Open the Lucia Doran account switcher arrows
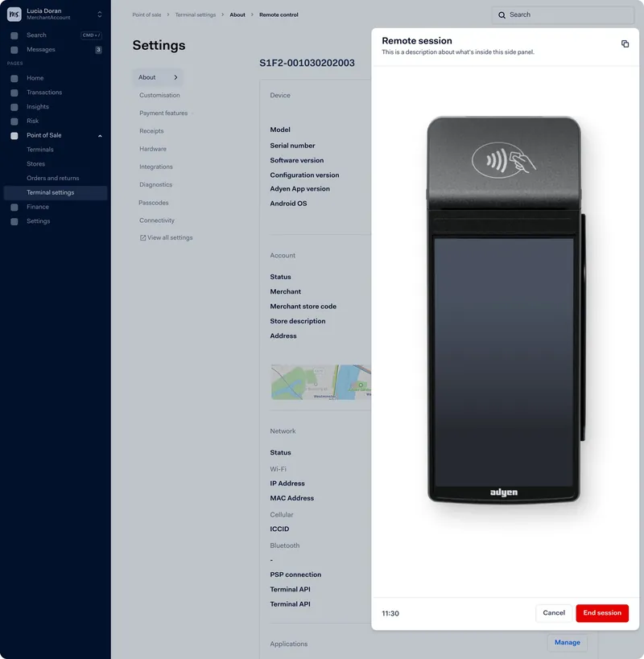644x659 pixels. pyautogui.click(x=100, y=14)
